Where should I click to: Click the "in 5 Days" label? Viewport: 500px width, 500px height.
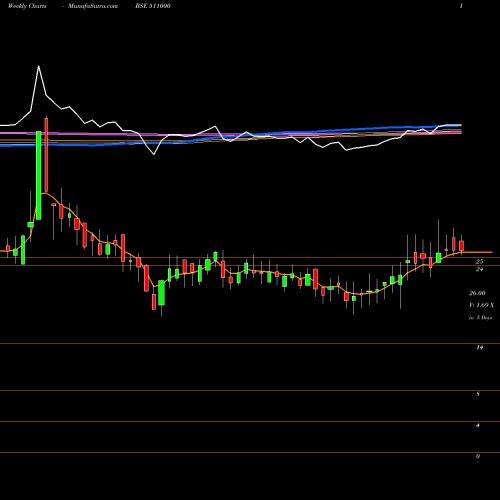[x=480, y=318]
